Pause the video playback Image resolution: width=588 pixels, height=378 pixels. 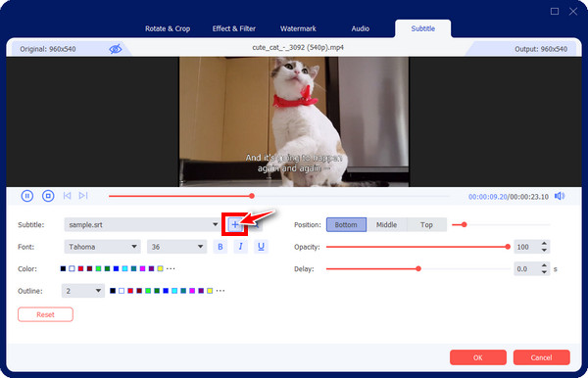(x=27, y=196)
